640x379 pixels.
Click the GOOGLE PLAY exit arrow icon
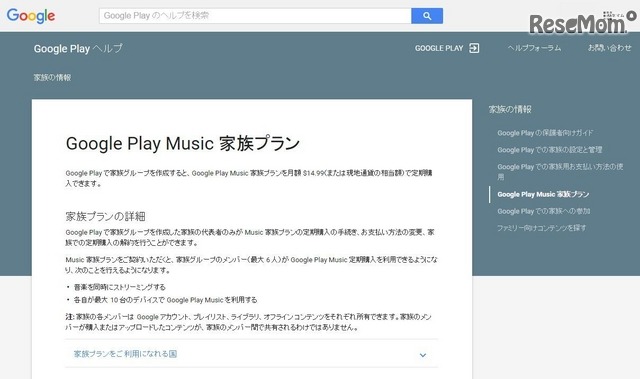474,48
